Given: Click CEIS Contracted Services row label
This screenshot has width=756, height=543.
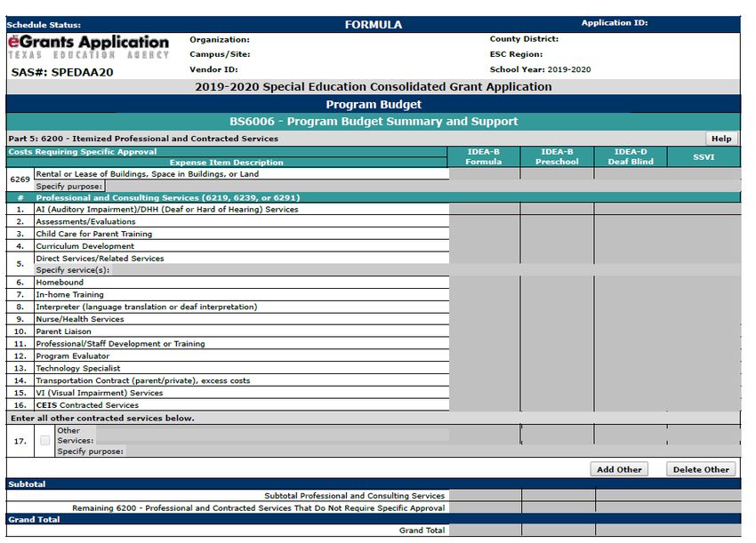Looking at the screenshot, I should click(87, 405).
